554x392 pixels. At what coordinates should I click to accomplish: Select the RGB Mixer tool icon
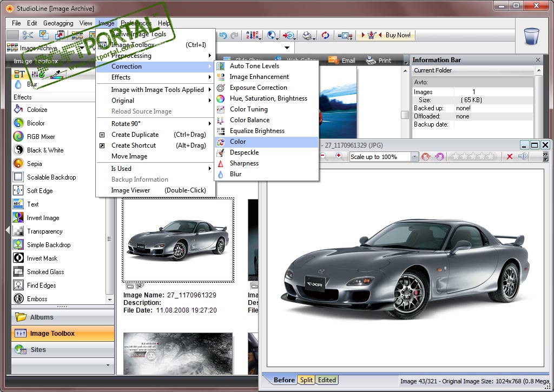(18, 137)
